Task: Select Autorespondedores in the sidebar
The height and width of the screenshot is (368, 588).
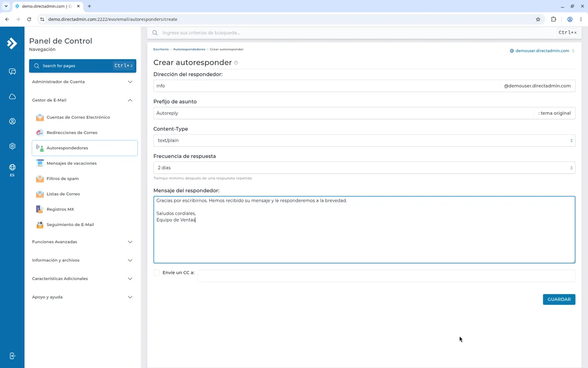Action: [x=85, y=148]
